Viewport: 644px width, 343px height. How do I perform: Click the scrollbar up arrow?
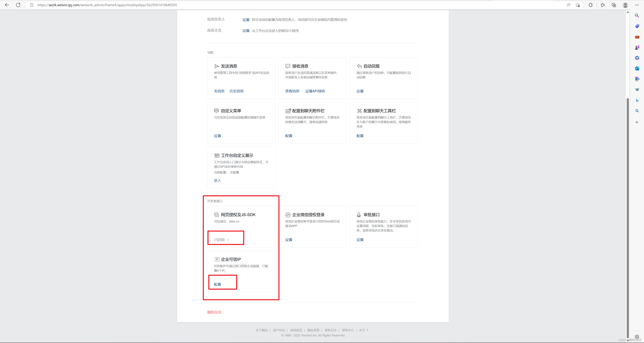(x=628, y=12)
